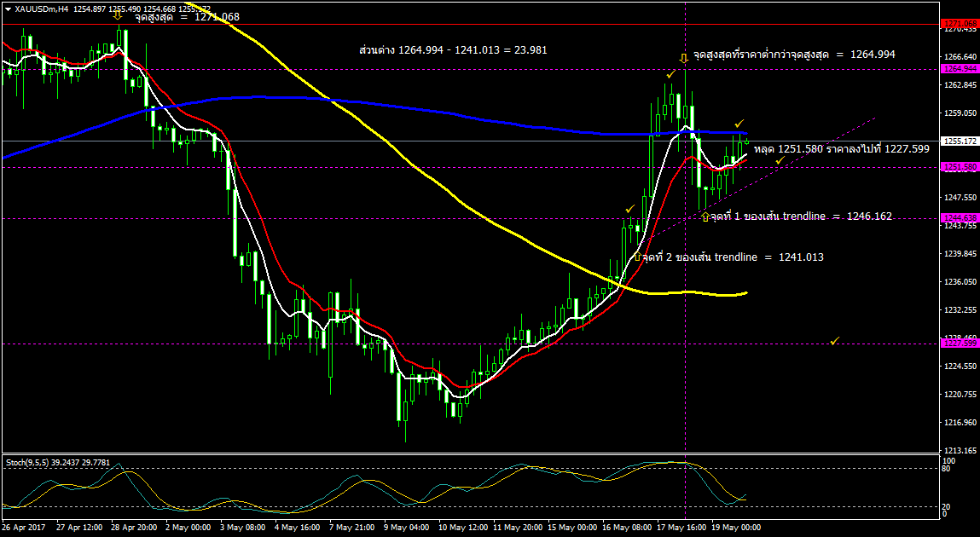The width and height of the screenshot is (980, 537).
Task: Select the down arrow above the 1264.994 peak candle
Action: (x=684, y=58)
